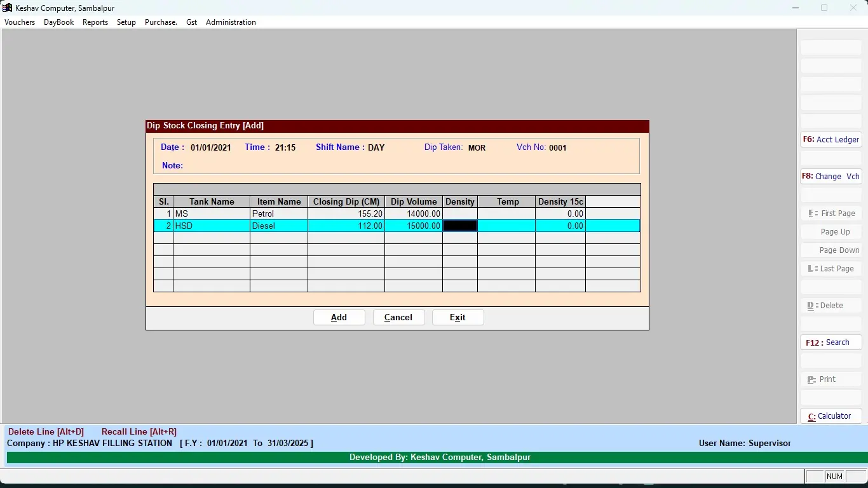Select the active Density cell in HSD row
The height and width of the screenshot is (488, 868).
[x=460, y=226]
